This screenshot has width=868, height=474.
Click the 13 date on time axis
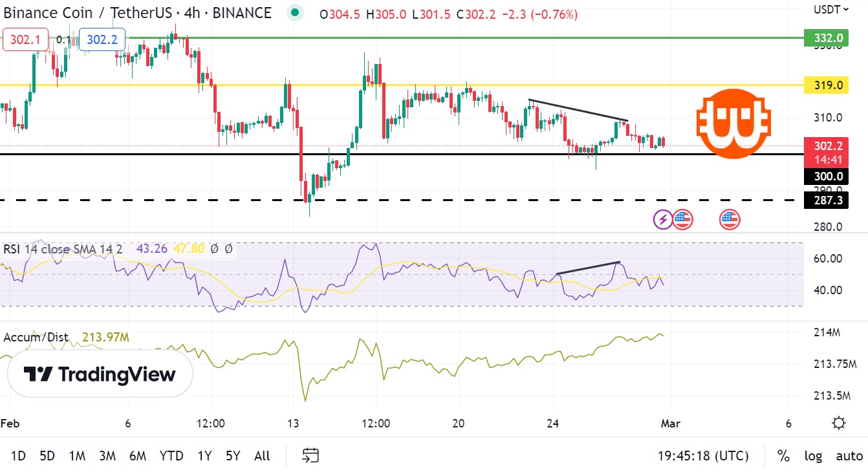click(x=294, y=424)
